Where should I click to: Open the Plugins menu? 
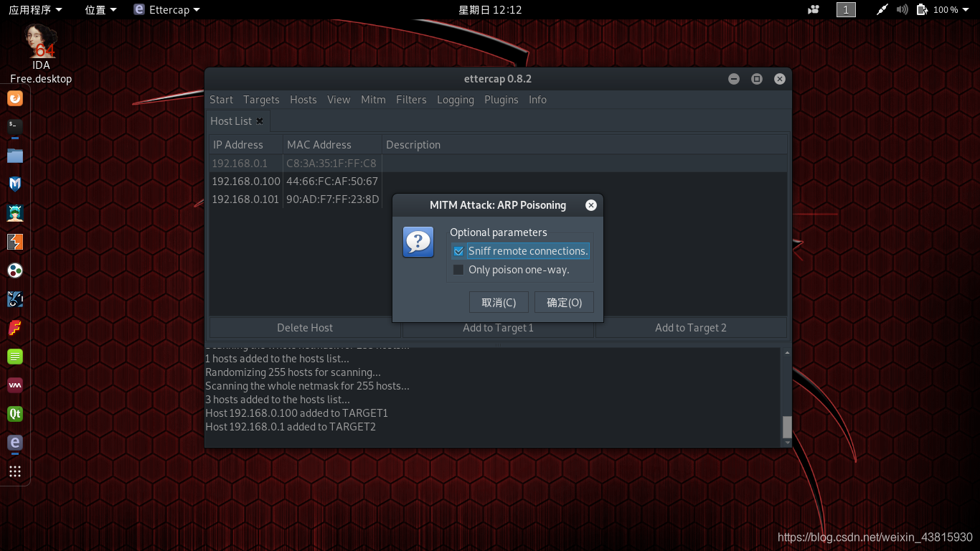point(501,100)
